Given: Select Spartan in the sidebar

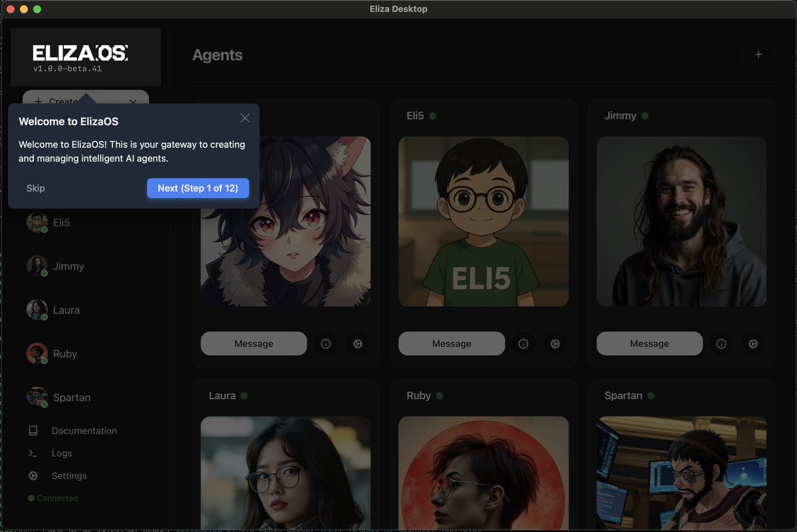Looking at the screenshot, I should [85, 397].
